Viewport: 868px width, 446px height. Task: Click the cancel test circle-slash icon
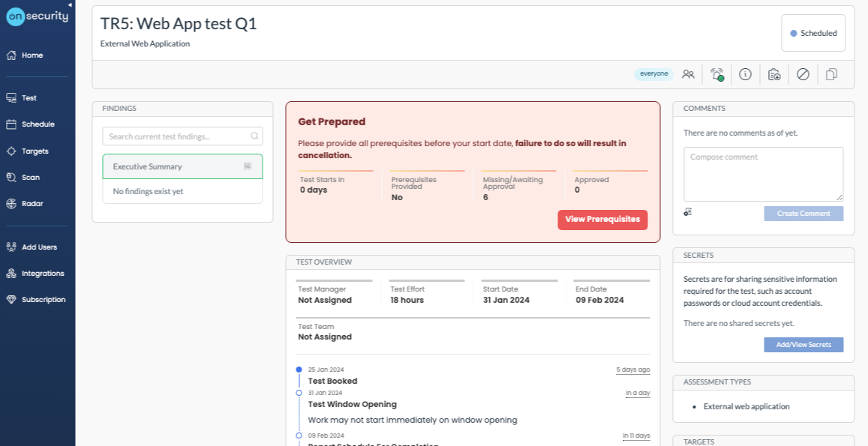[803, 74]
